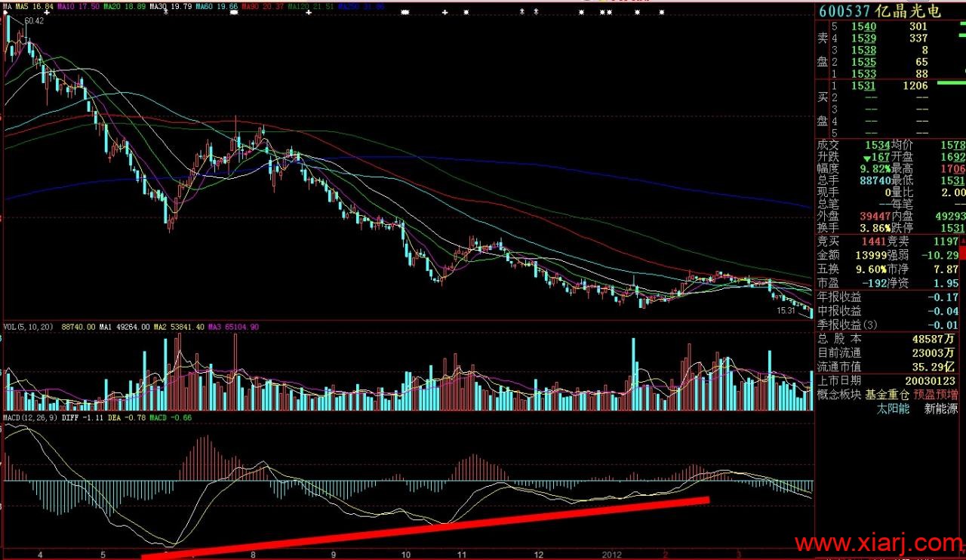Viewport: 966px width, 560px height.
Task: Select sell level 1 price 1533
Action: pyautogui.click(x=864, y=74)
